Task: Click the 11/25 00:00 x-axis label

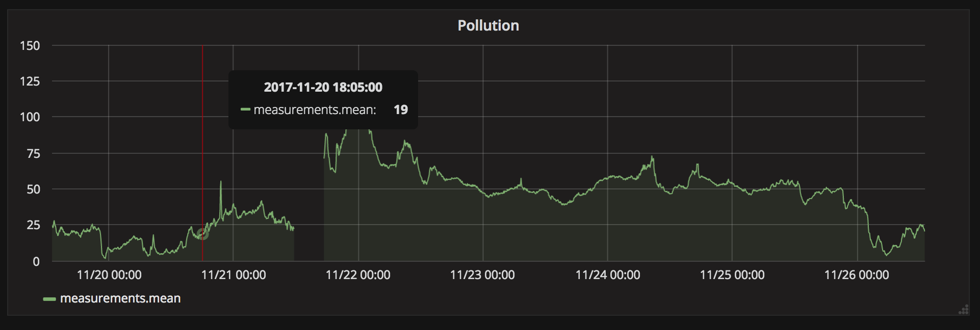Action: point(732,275)
